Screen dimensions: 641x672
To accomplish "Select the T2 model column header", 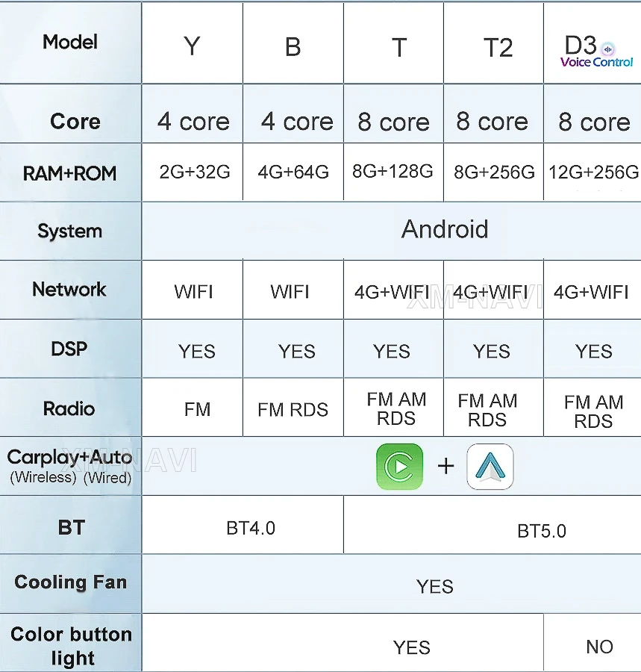I will pyautogui.click(x=498, y=48).
